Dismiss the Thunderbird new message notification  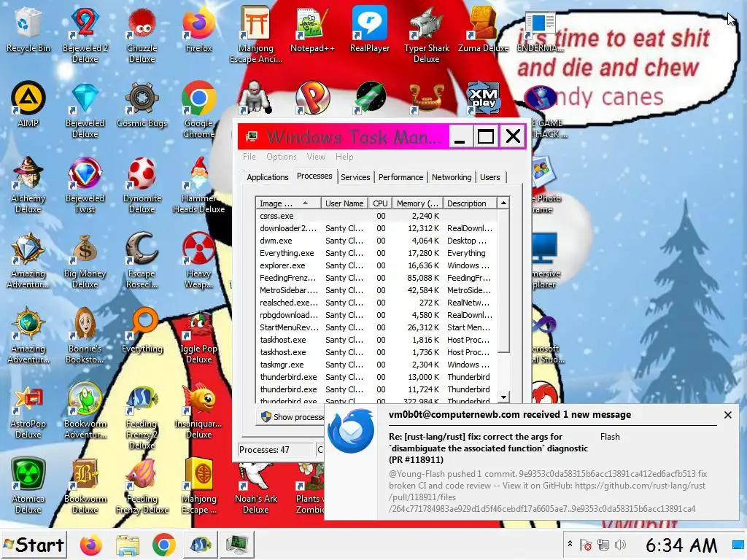(x=727, y=415)
